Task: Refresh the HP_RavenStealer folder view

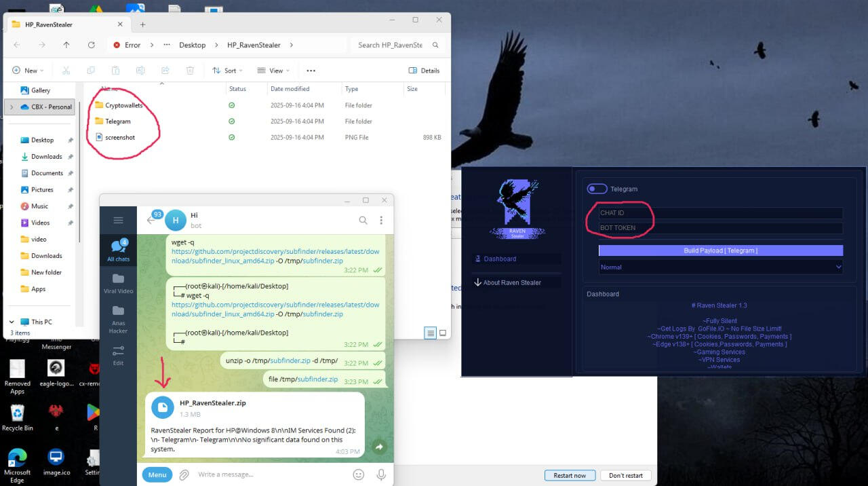Action: pyautogui.click(x=91, y=45)
